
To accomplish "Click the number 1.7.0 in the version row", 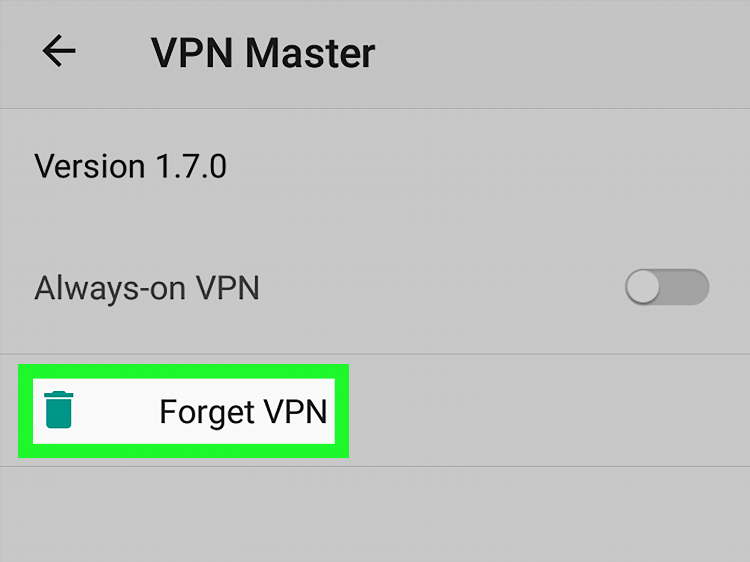I will 191,166.
